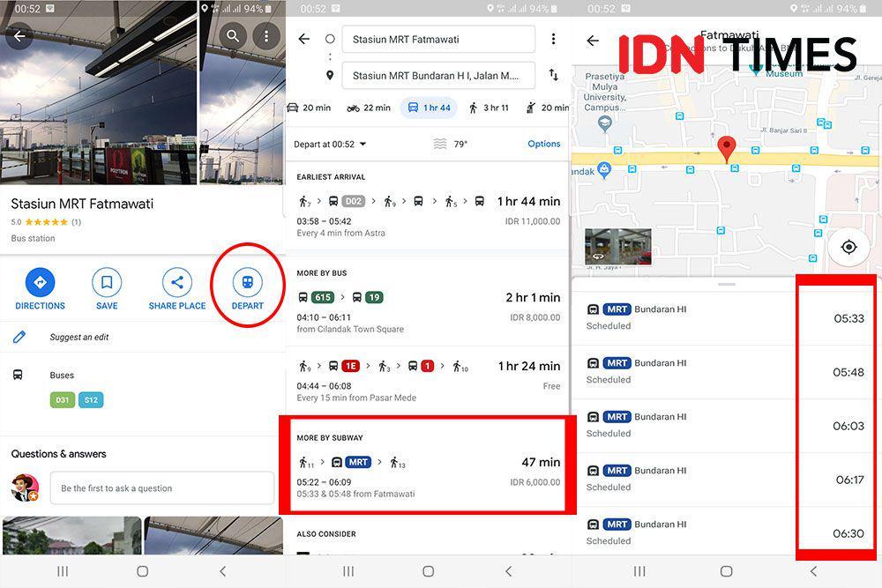882x588 pixels.
Task: Select the S12 bus chip
Action: point(91,400)
